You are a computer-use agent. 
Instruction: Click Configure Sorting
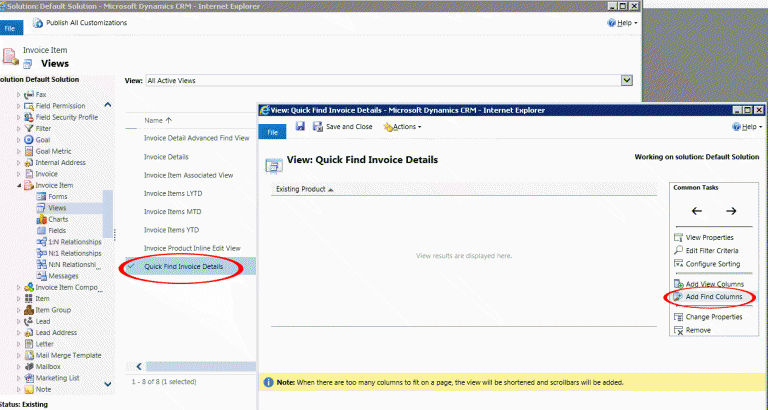(707, 264)
